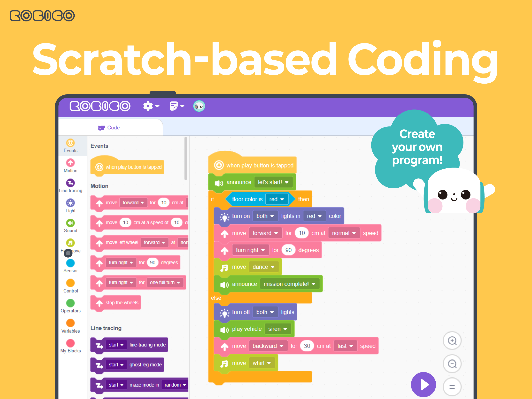Open lights color 'red' dropdown
The height and width of the screenshot is (399, 532).
coord(314,216)
